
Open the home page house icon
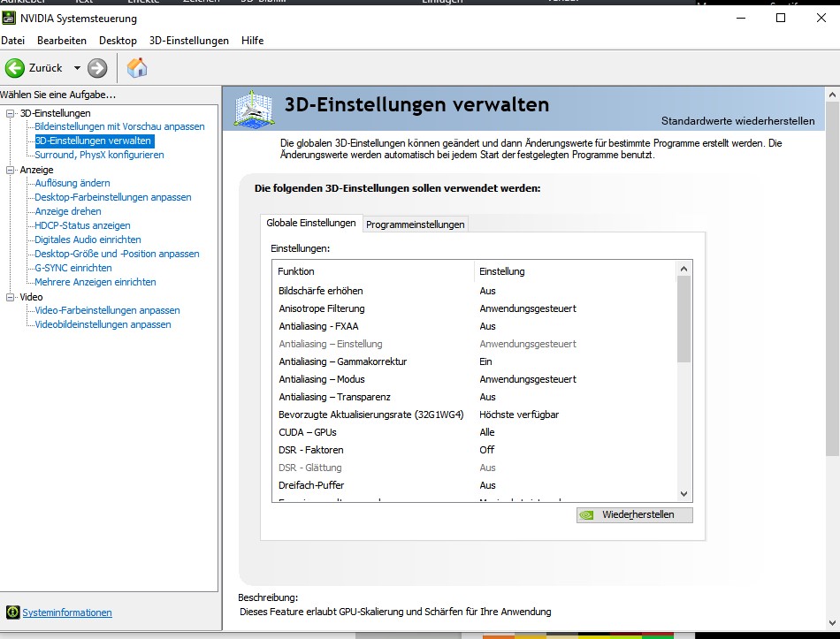coord(136,68)
